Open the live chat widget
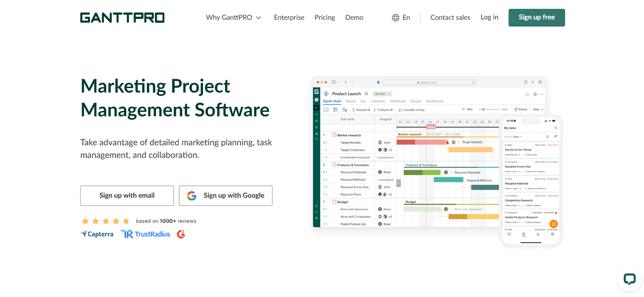This screenshot has width=644, height=297. coord(630,279)
